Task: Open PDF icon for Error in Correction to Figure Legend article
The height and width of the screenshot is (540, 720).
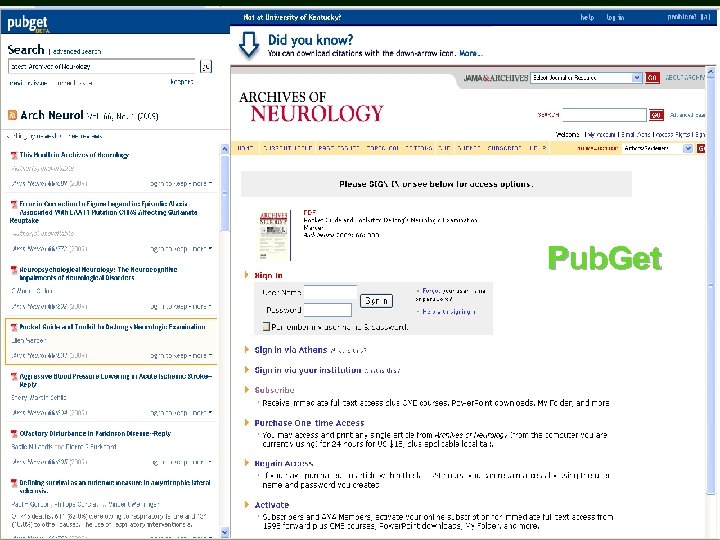Action: (x=14, y=204)
